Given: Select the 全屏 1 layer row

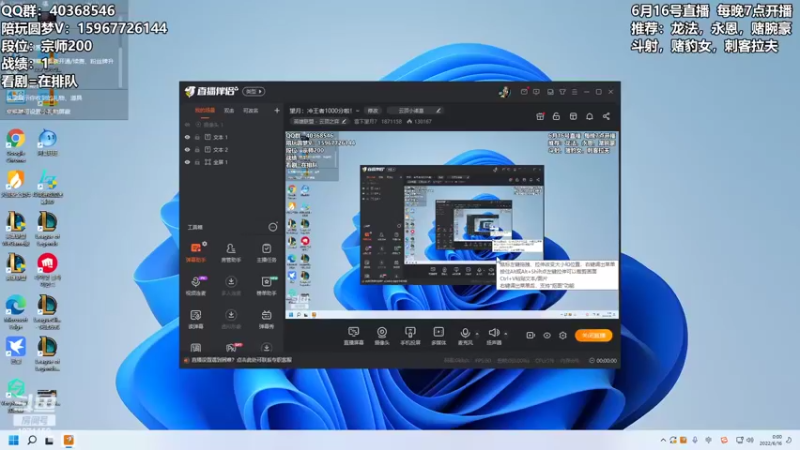Looking at the screenshot, I should coord(231,162).
